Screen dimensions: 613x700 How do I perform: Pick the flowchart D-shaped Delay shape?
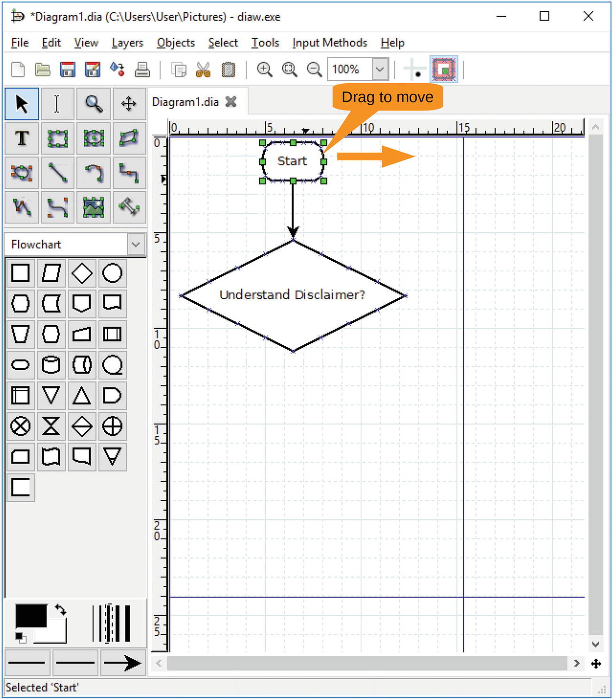coord(112,396)
